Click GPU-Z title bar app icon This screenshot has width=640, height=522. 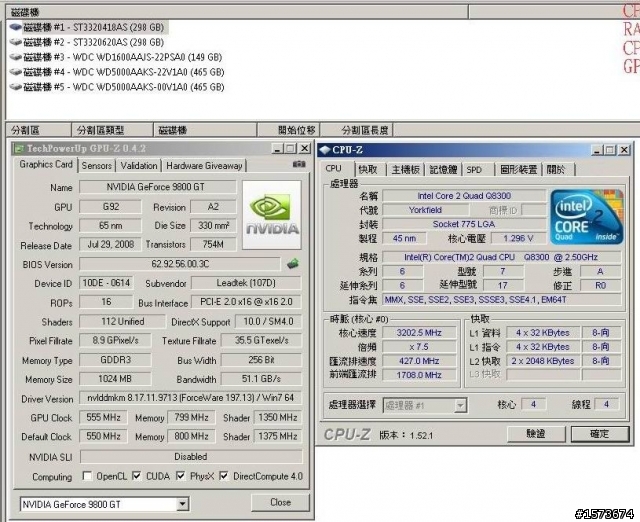(x=19, y=149)
